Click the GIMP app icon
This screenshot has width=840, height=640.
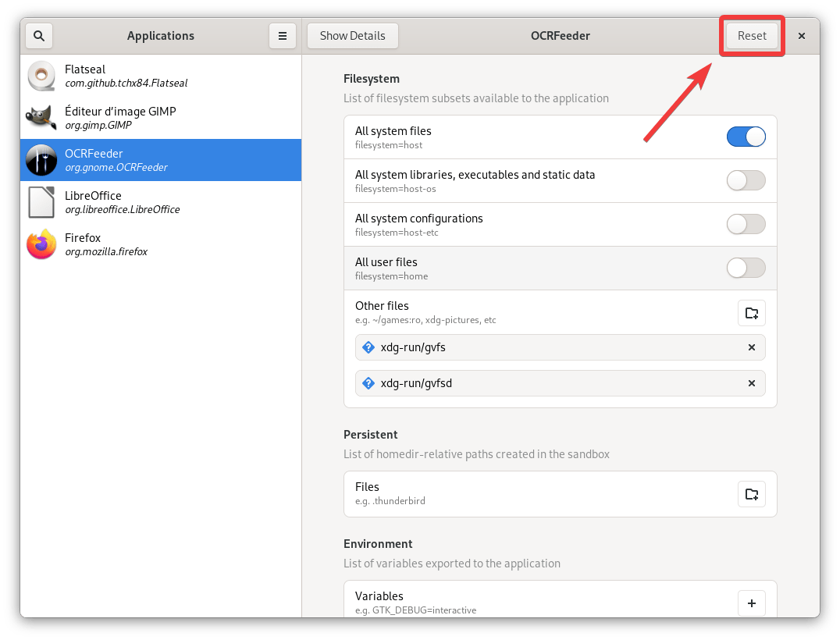(41, 118)
